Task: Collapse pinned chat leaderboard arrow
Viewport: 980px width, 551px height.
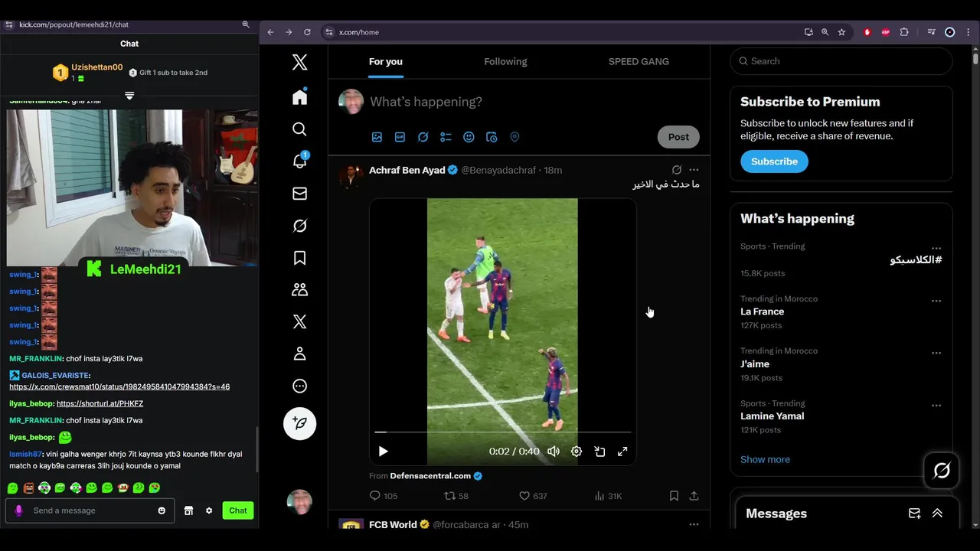Action: click(129, 96)
